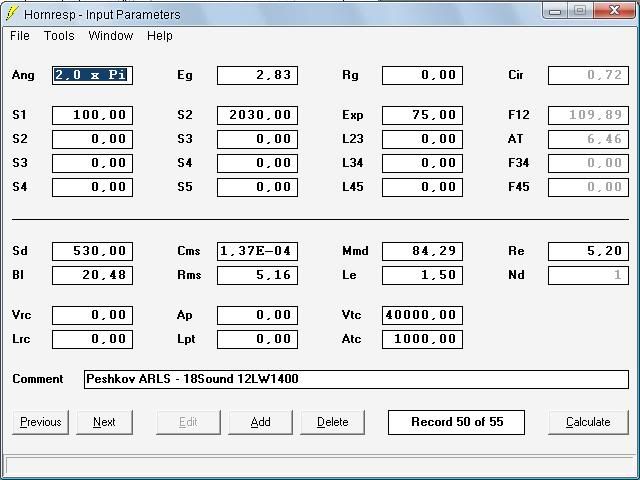
Task: Click the S4 field next to L34
Action: tap(257, 163)
